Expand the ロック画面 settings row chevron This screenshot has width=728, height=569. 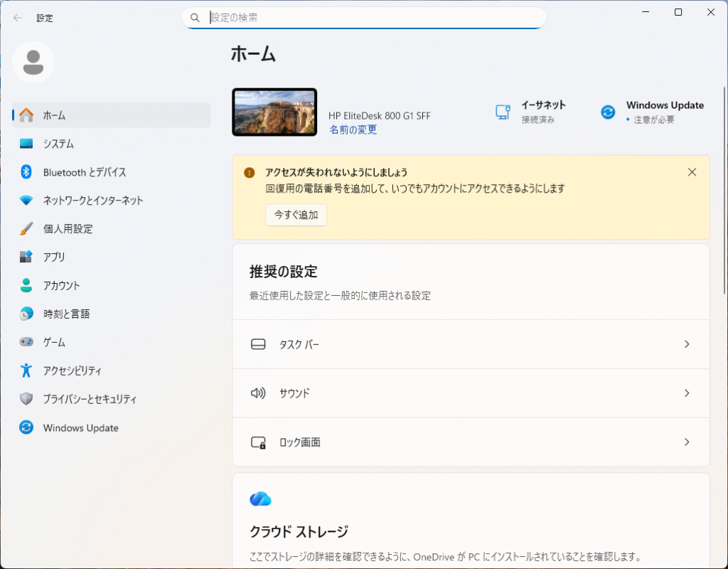[686, 442]
